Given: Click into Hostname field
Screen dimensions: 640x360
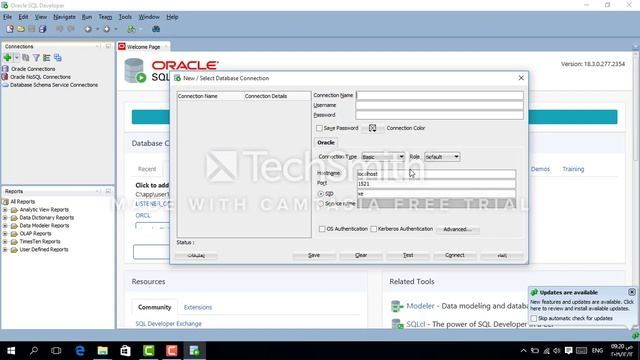Looking at the screenshot, I should click(x=436, y=174).
